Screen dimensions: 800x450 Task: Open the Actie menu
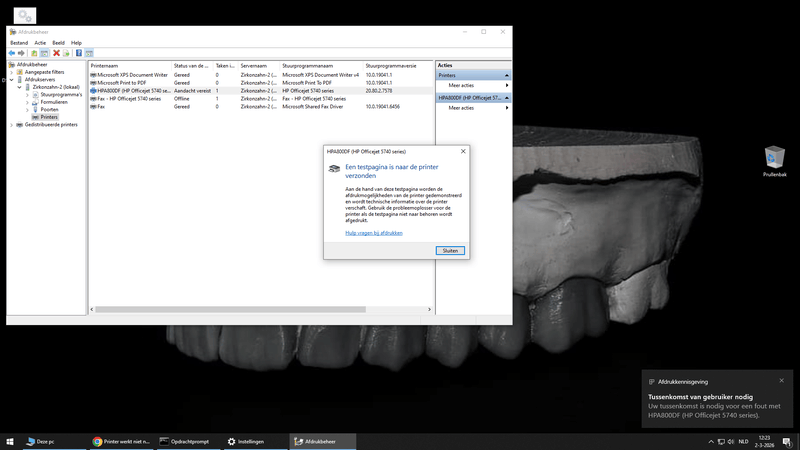40,43
